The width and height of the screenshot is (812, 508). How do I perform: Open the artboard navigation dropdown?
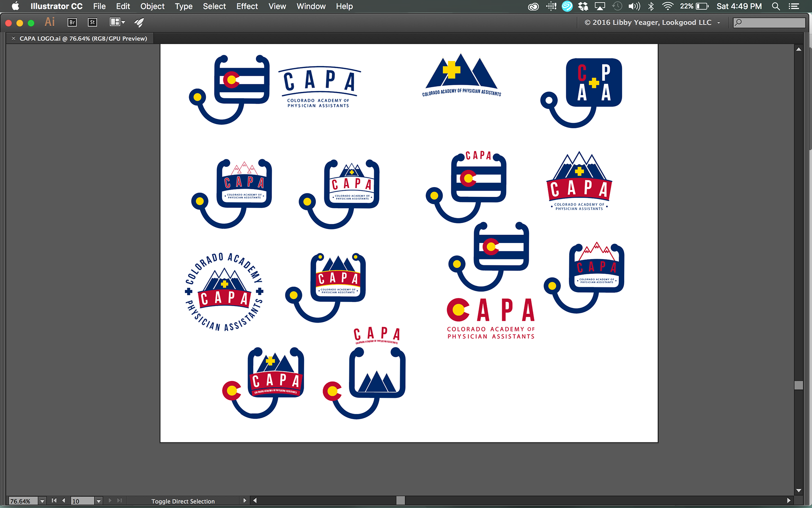pos(99,501)
